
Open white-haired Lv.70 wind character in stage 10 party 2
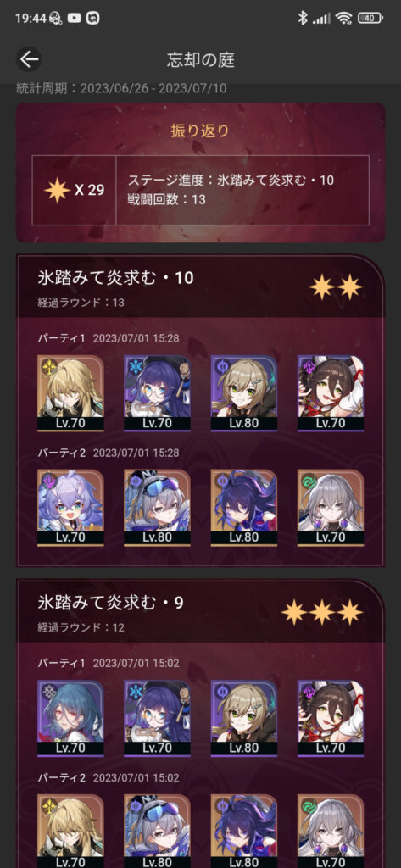tap(331, 508)
